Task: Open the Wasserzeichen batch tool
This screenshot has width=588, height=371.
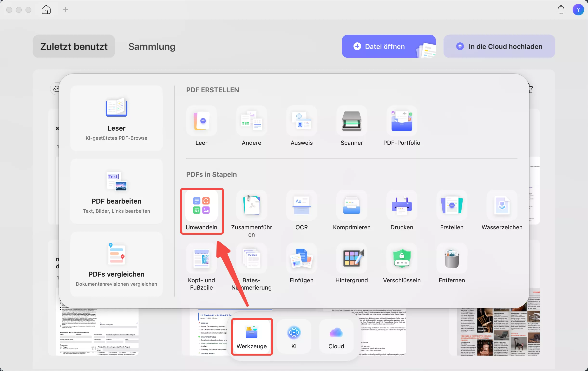Action: click(x=502, y=211)
